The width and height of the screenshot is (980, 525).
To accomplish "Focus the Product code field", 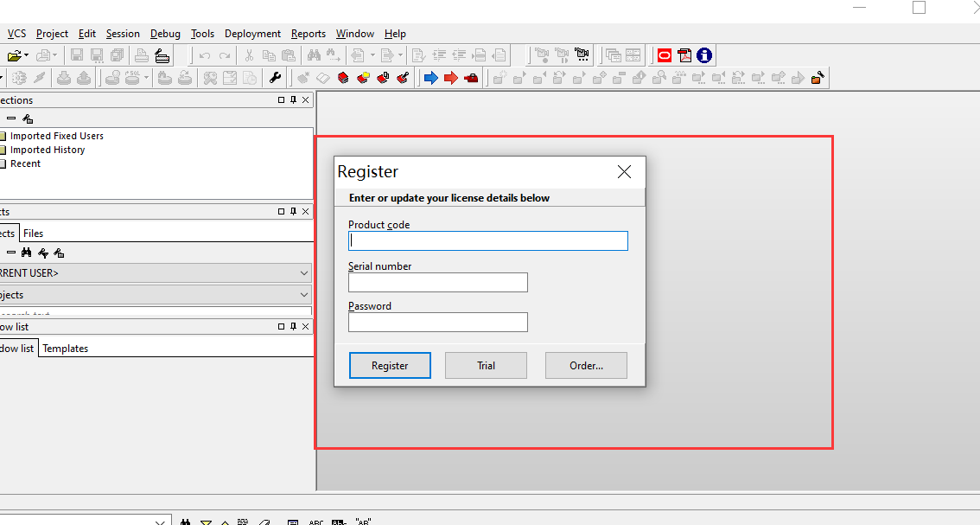I will [488, 241].
